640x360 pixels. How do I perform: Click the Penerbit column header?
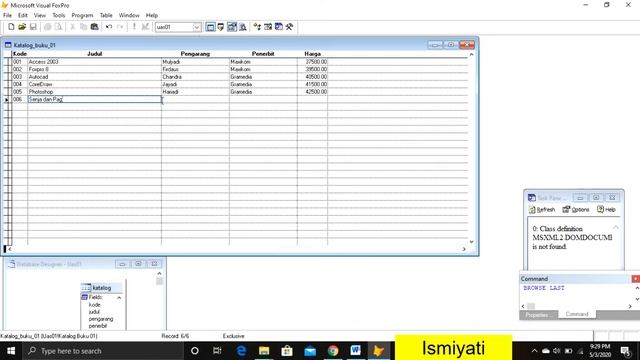[263, 54]
